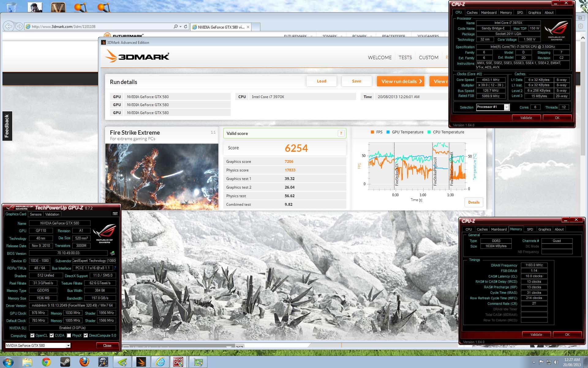The width and height of the screenshot is (588, 368).
Task: Open the Mainboard tab in top CPU-Z window
Action: 489,13
